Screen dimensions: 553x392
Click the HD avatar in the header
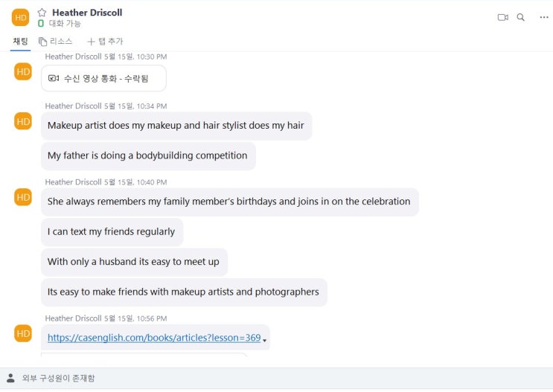20,17
